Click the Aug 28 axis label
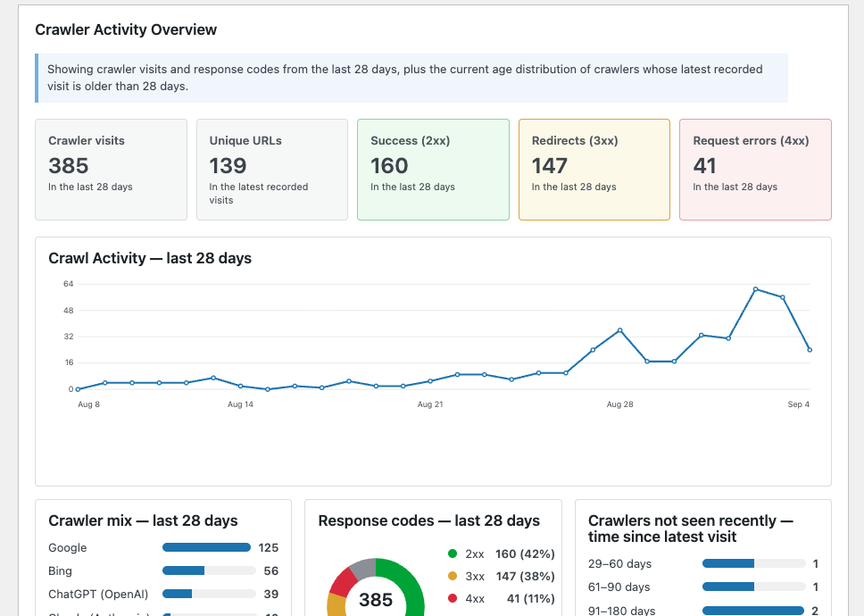This screenshot has width=864, height=616. [x=620, y=404]
